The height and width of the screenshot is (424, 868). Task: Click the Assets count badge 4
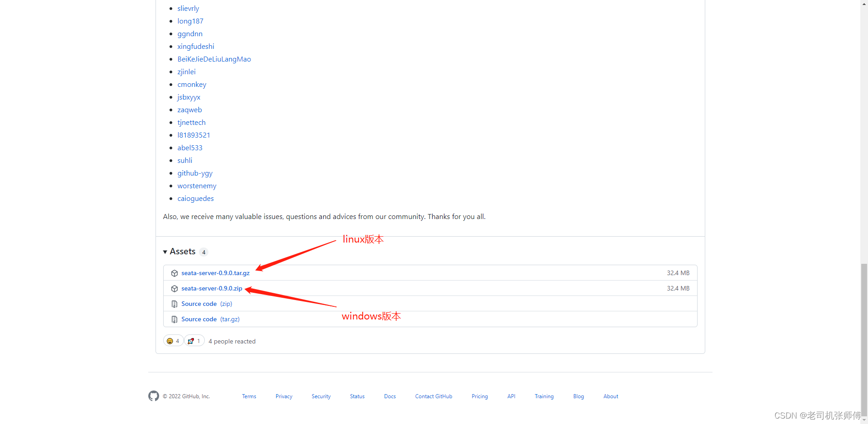pos(204,252)
